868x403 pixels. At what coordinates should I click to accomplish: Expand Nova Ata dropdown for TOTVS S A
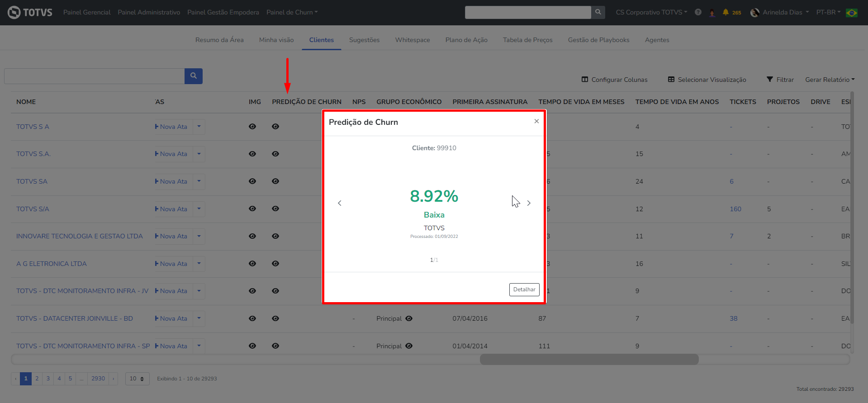[x=199, y=127]
